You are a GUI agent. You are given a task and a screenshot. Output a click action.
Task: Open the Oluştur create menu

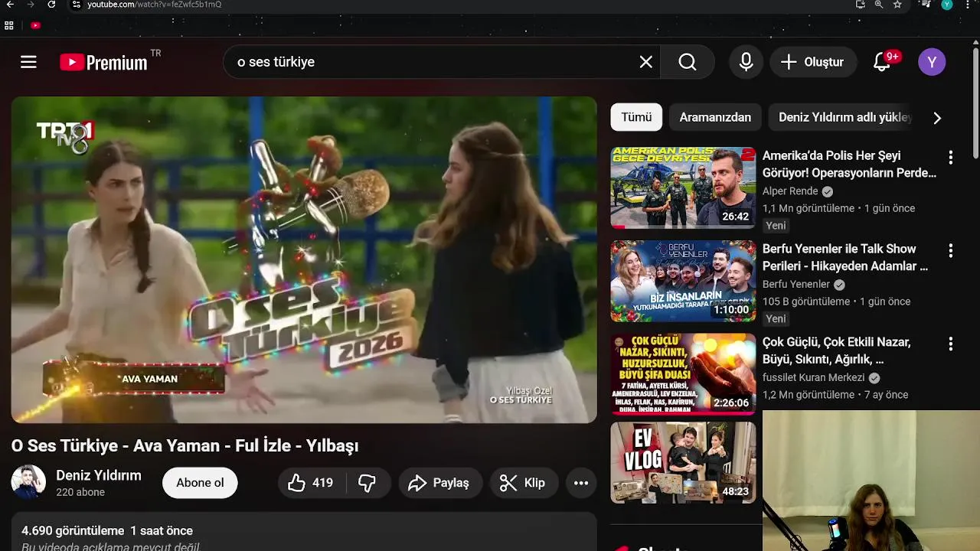click(812, 62)
